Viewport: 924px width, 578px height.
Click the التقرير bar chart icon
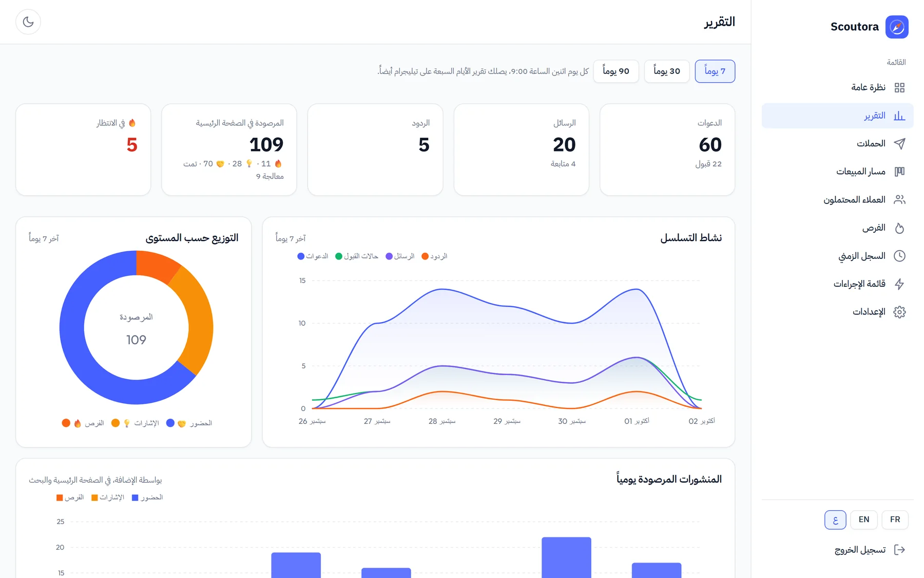pos(899,116)
